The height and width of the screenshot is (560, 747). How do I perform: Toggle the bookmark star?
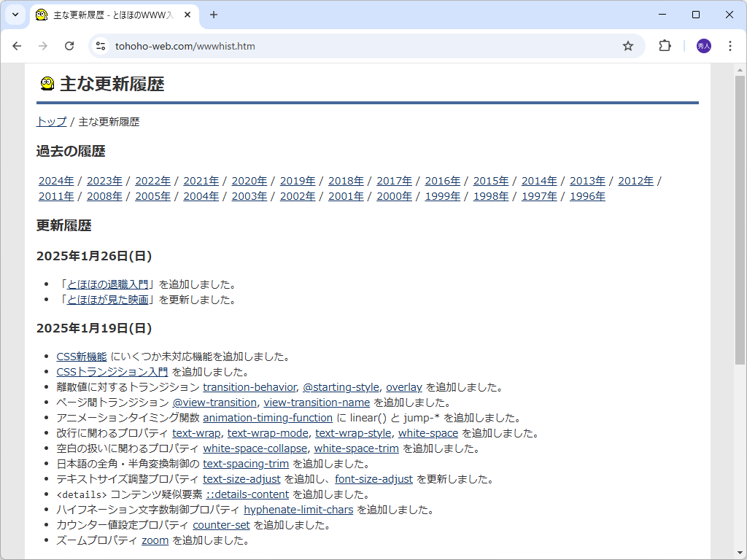pos(628,45)
